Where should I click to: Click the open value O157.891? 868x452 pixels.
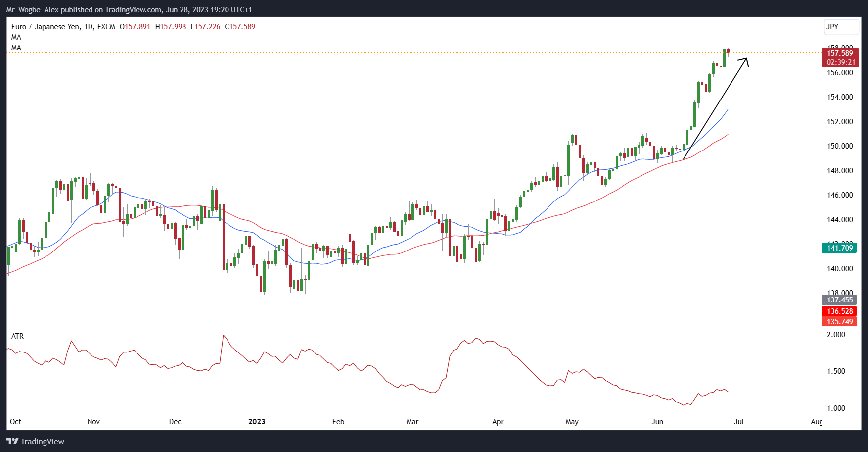pyautogui.click(x=135, y=27)
